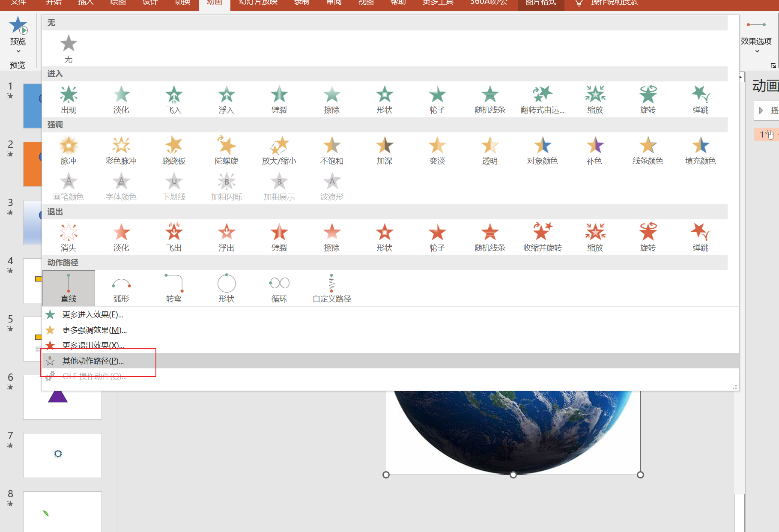Apply the 彩色脉冲 emphasis effect
Screen dimensions: 779x532
click(x=121, y=150)
